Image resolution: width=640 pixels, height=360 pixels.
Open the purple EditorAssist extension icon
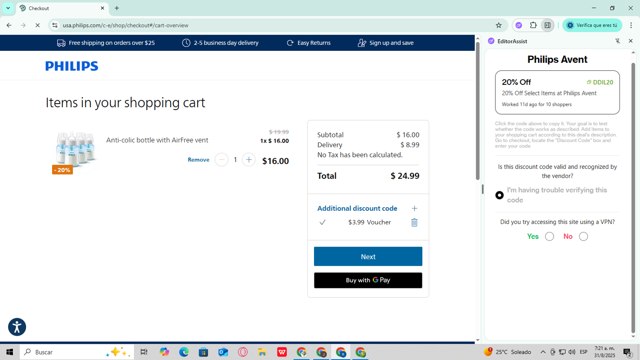(x=519, y=25)
